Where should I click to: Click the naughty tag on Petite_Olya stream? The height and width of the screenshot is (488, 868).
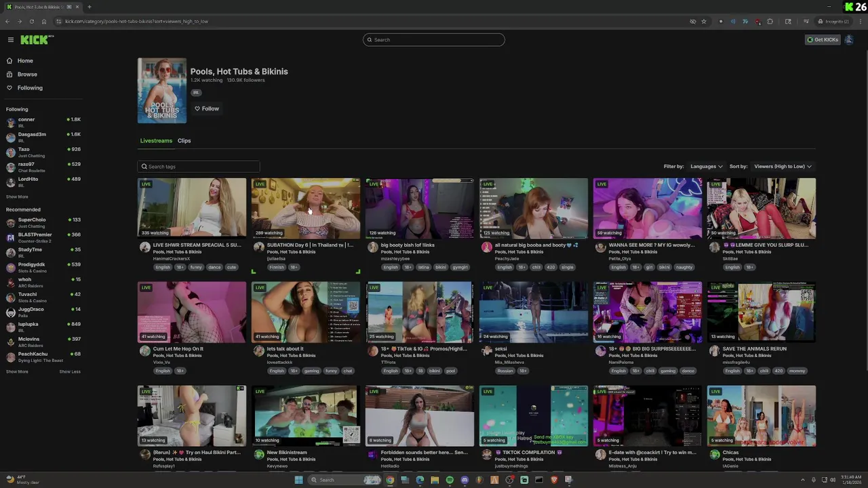pyautogui.click(x=684, y=267)
